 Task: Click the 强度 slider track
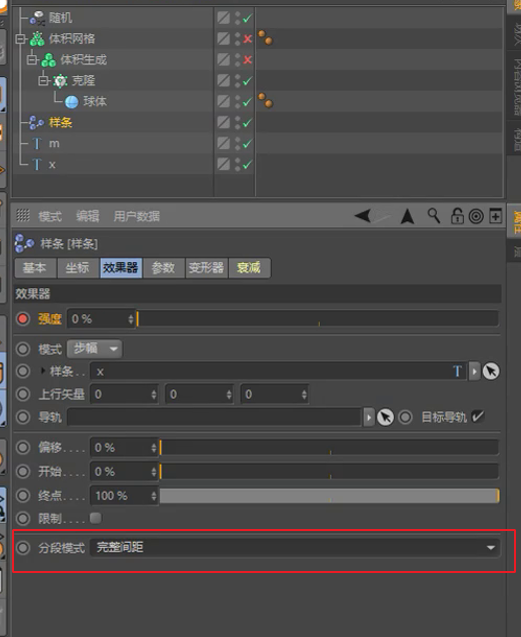(317, 319)
